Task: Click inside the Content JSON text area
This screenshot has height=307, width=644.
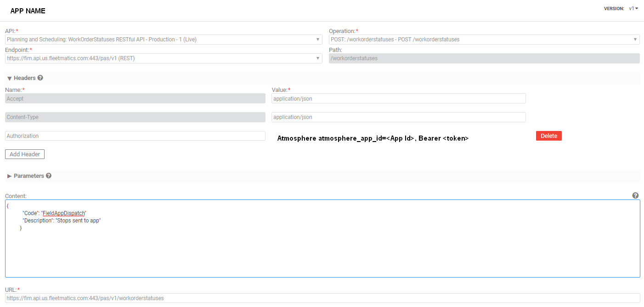Action: pos(322,248)
